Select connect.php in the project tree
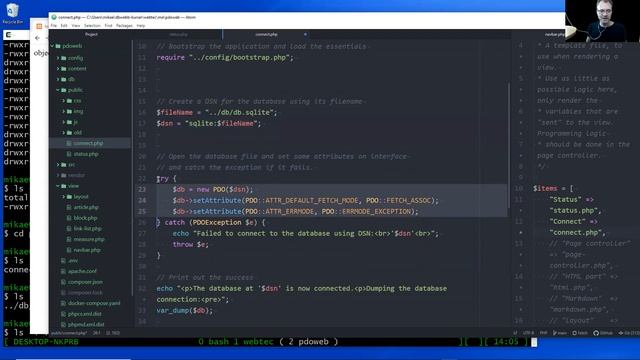This screenshot has height=360, width=640. pos(88,143)
